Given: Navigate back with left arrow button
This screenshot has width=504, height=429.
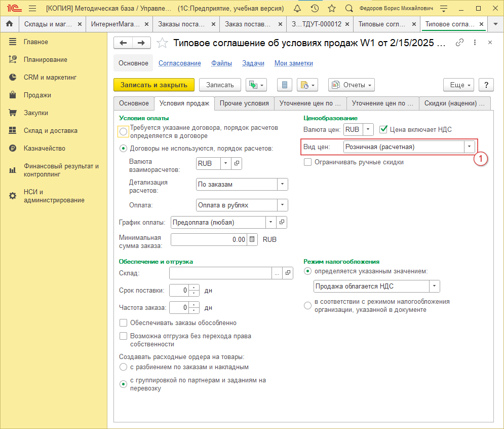Looking at the screenshot, I should point(123,43).
